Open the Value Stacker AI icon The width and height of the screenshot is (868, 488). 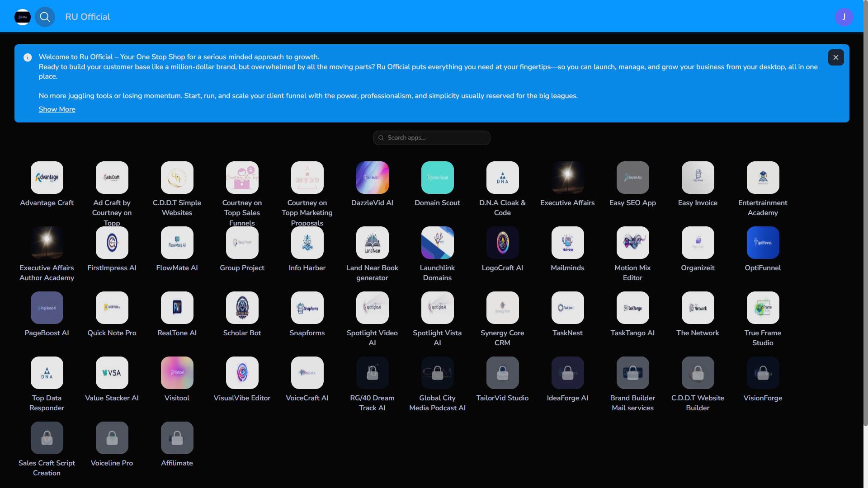(112, 373)
